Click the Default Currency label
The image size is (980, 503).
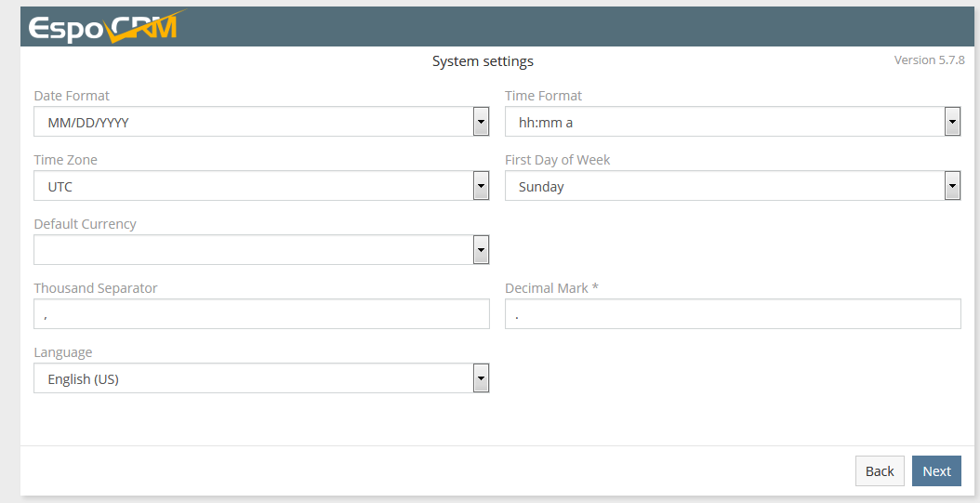tap(85, 224)
